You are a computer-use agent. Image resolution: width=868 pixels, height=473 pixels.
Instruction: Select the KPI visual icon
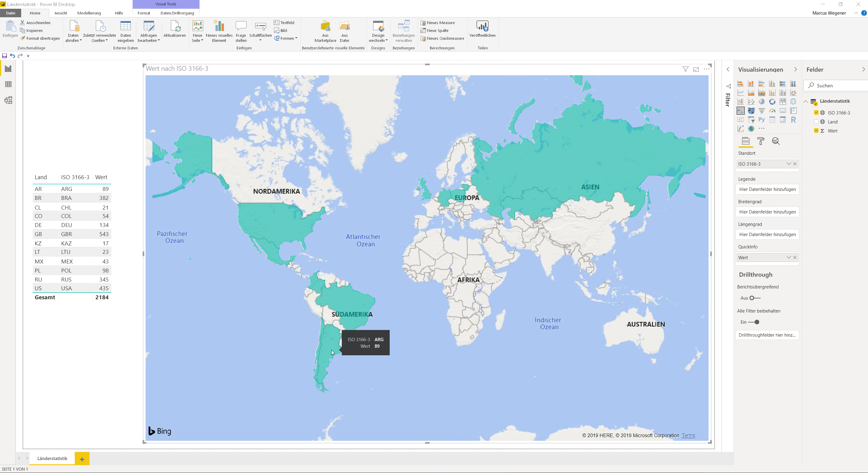[x=740, y=120]
